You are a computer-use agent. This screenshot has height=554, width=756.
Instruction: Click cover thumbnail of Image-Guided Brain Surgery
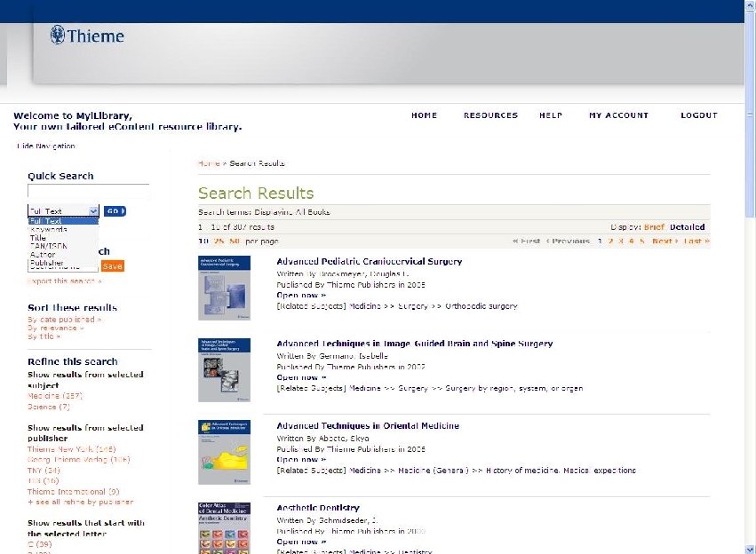(x=224, y=370)
